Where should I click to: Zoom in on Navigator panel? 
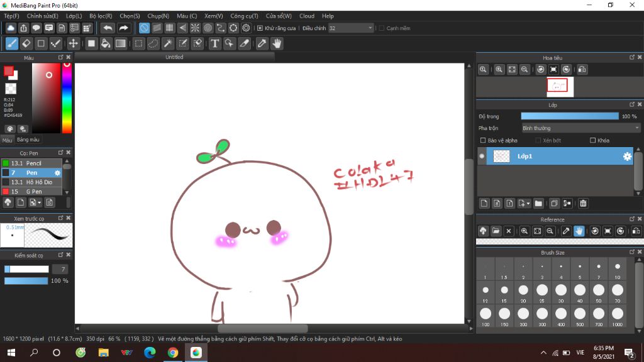(499, 69)
